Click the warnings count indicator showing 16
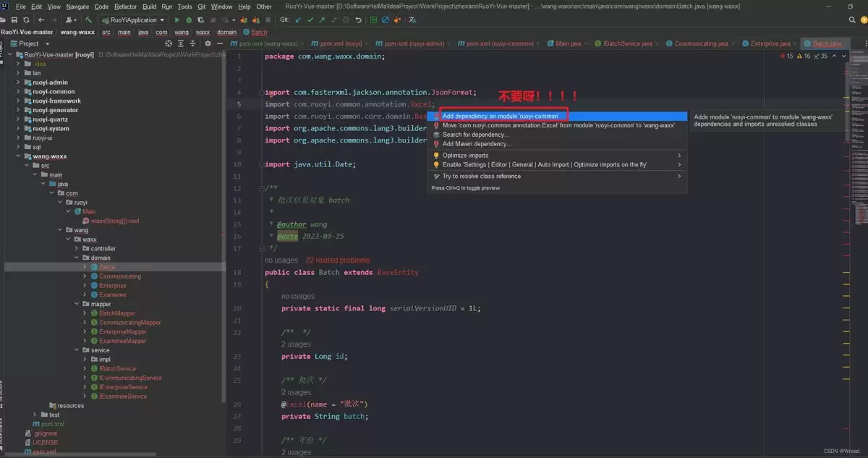 coord(804,56)
